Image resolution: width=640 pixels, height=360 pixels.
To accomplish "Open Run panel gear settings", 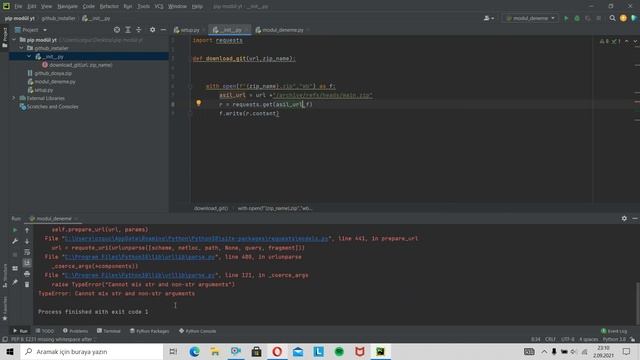I will (624, 219).
